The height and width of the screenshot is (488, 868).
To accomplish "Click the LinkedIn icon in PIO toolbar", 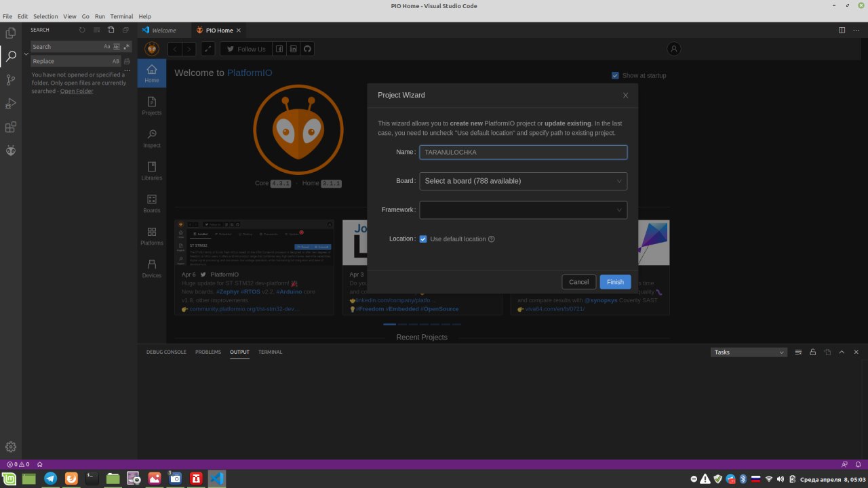I will tap(293, 49).
